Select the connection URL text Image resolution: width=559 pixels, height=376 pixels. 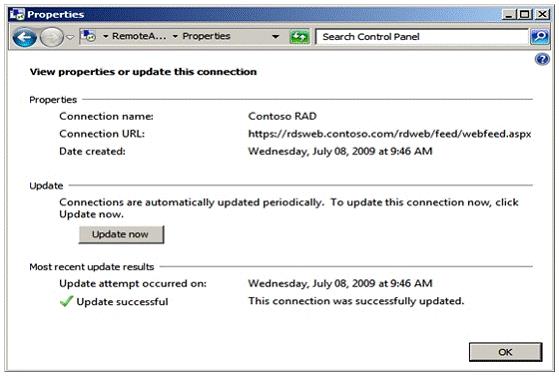390,134
